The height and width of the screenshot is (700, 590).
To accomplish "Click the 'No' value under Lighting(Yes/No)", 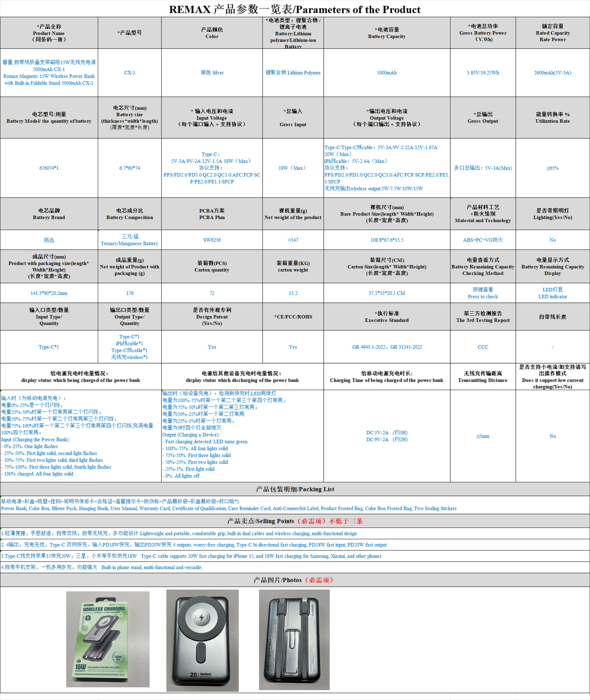I will point(553,240).
